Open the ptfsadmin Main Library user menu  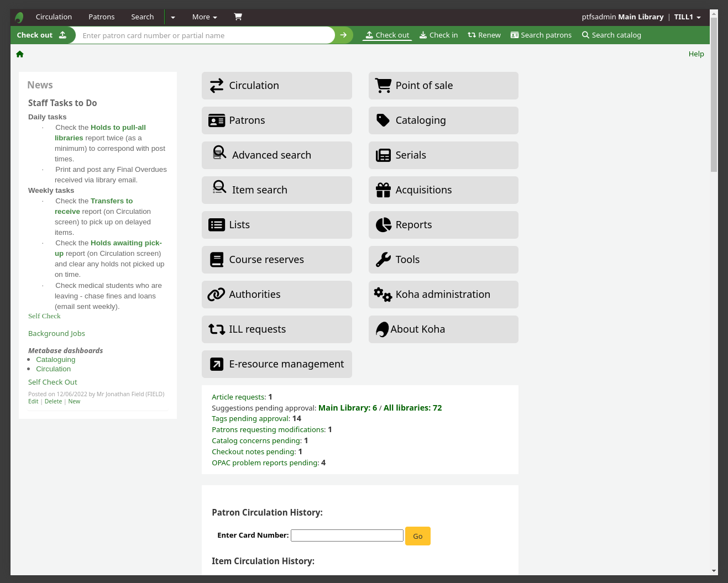pyautogui.click(x=641, y=17)
